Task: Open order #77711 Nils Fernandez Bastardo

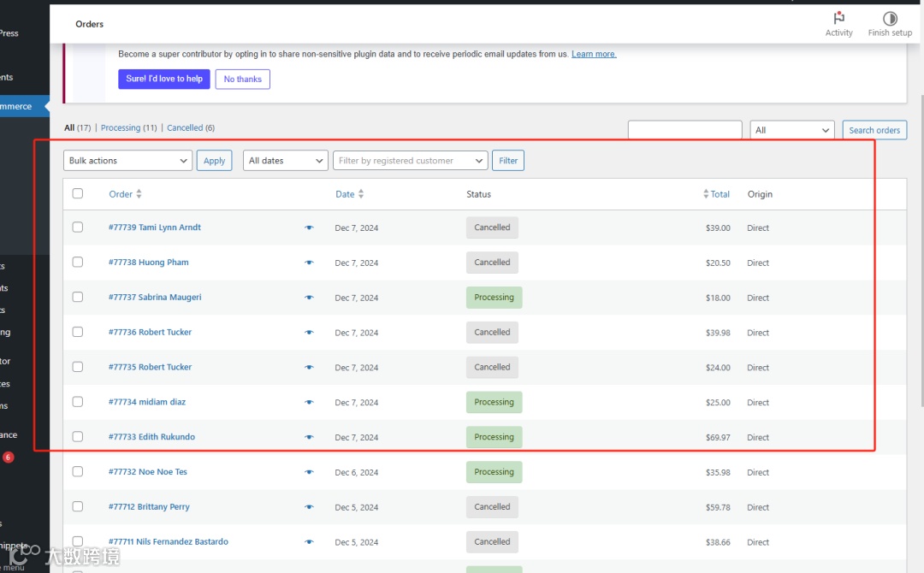Action: [x=169, y=542]
